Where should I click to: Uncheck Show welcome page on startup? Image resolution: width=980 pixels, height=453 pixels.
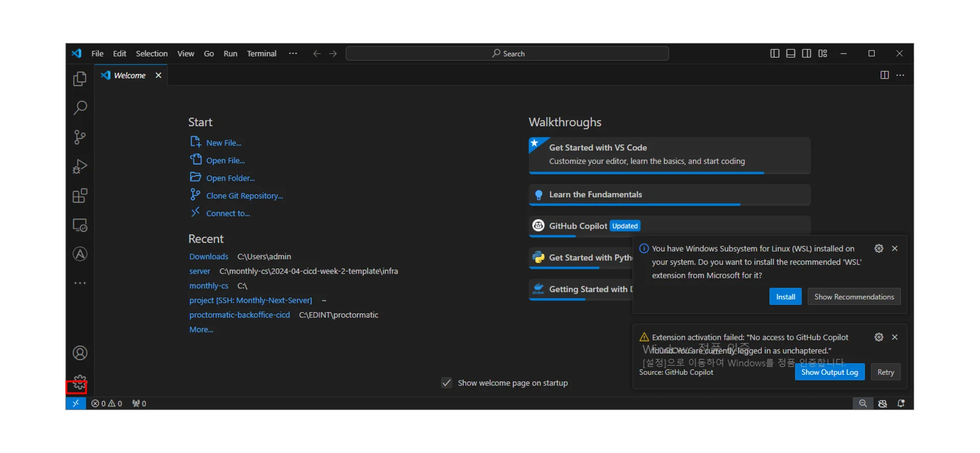tap(447, 383)
